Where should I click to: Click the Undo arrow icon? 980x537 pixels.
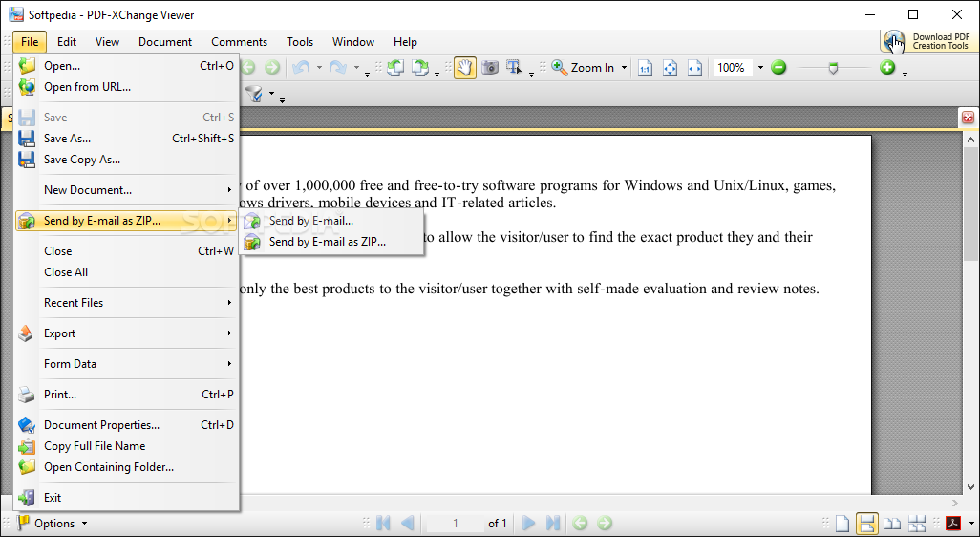point(301,68)
